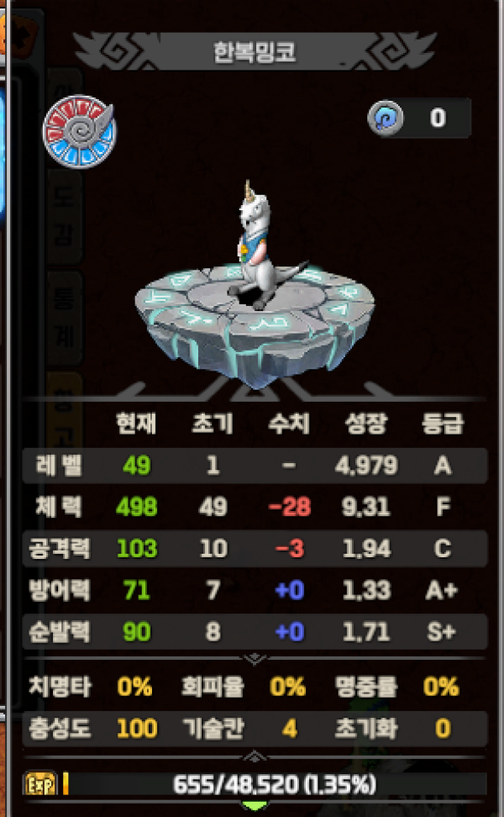Select the 체력 stat row

(255, 507)
